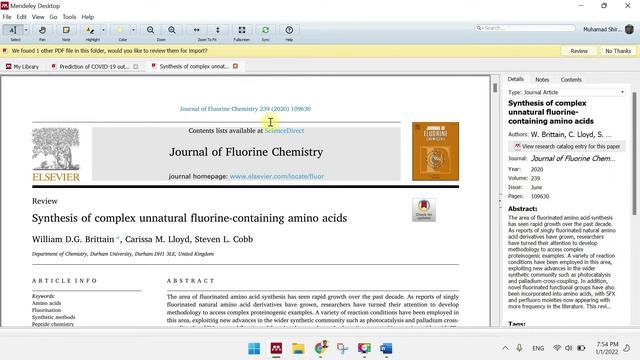This screenshot has height=360, width=640.
Task: Close the Synthesis of complex unnatural tab
Action: click(x=236, y=66)
